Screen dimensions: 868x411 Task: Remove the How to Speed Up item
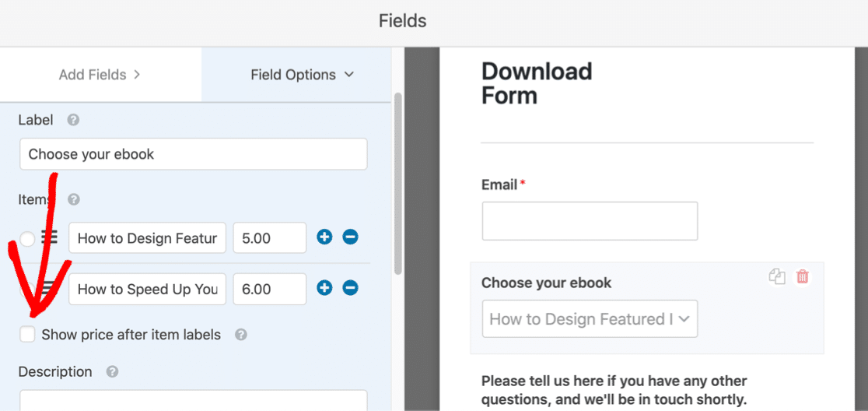pos(351,288)
